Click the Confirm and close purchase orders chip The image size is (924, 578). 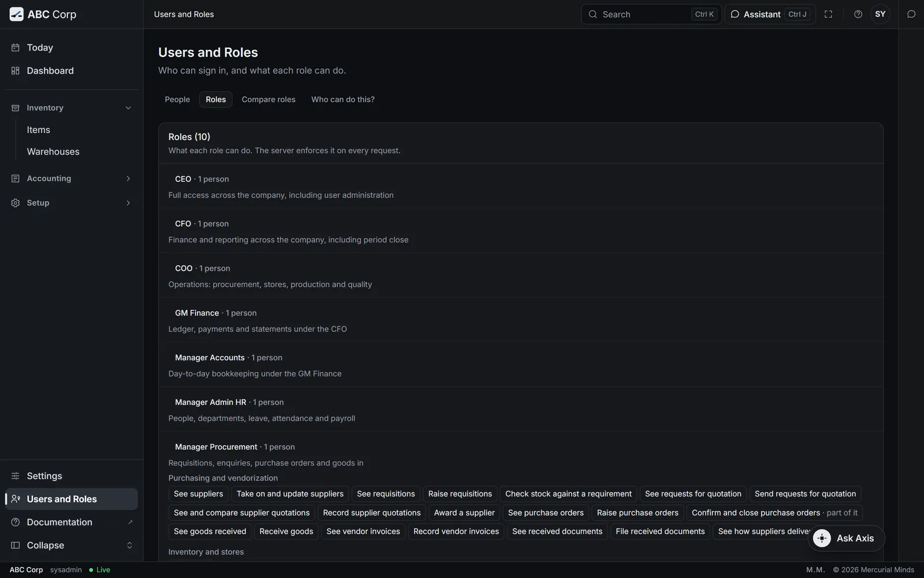(774, 513)
